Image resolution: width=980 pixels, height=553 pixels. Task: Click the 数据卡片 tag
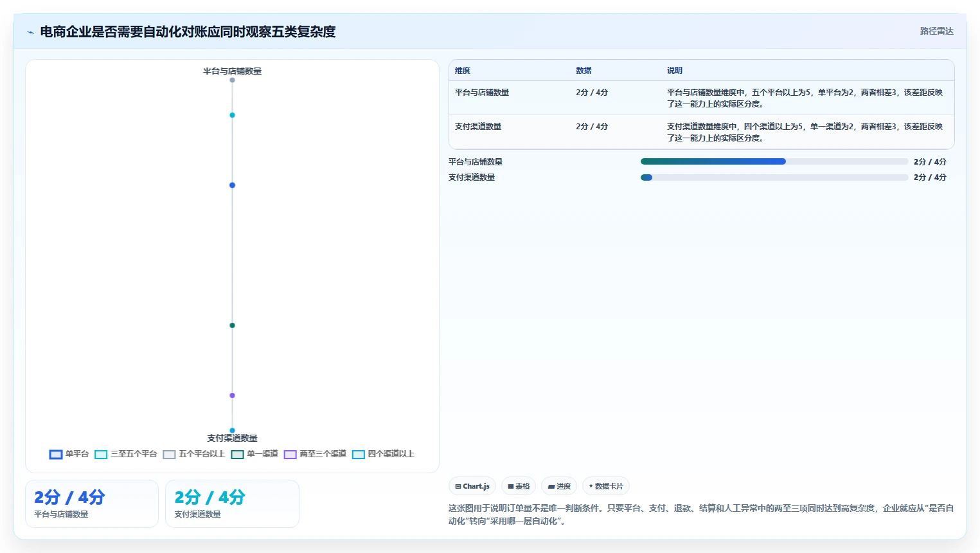(606, 486)
